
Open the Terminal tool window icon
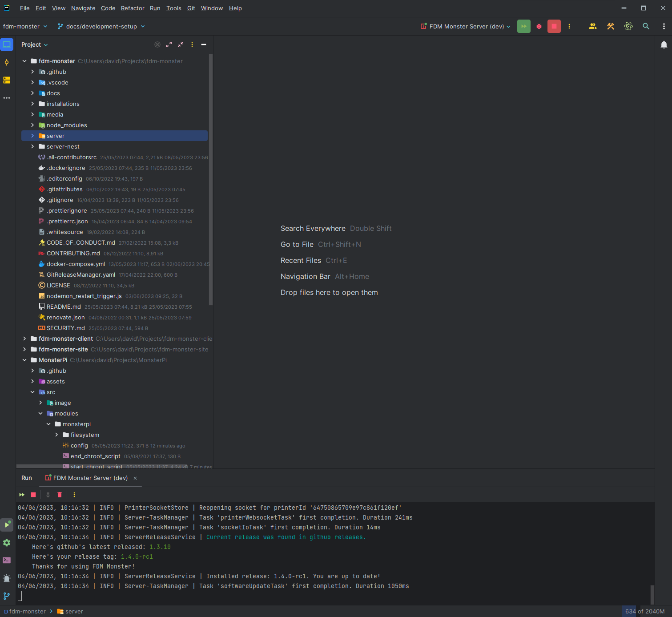7,561
